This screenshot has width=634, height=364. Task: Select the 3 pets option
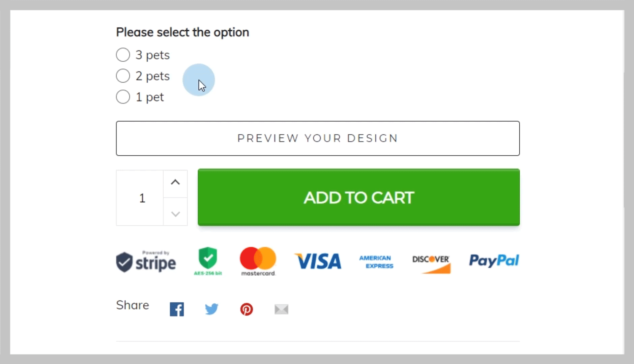pyautogui.click(x=123, y=55)
